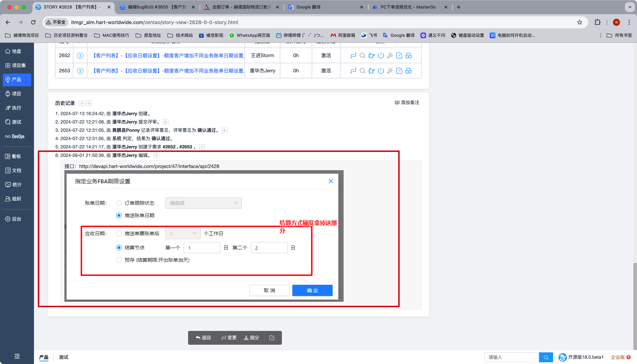This screenshot has height=364, width=637.
Task: Click blue search magnifier beside 请输入 box
Action: pyautogui.click(x=546, y=357)
